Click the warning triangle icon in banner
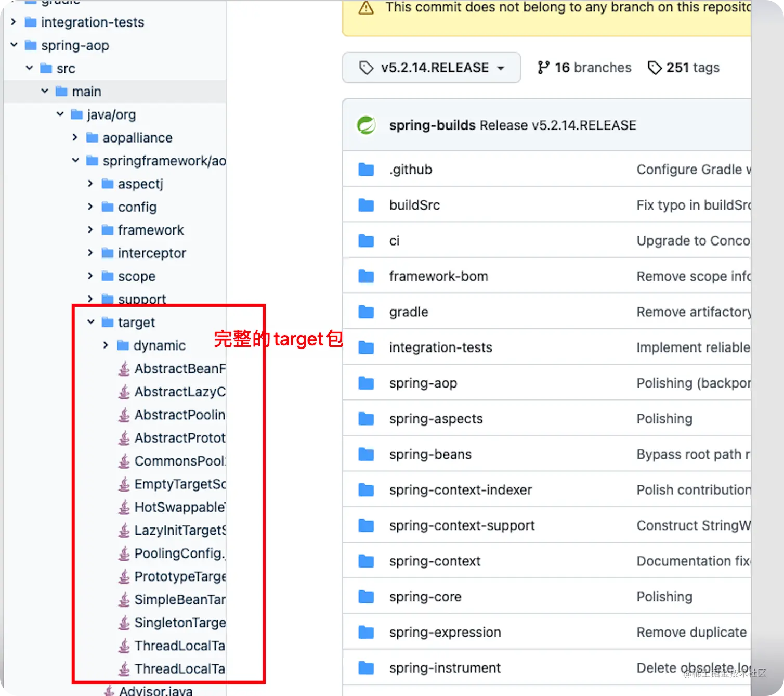 click(366, 8)
